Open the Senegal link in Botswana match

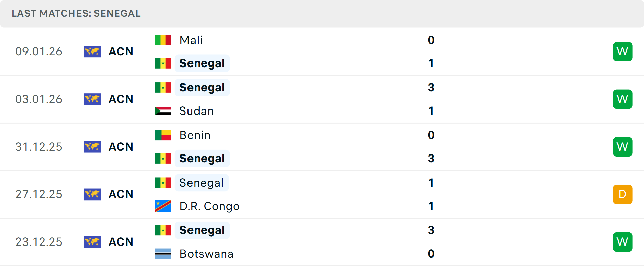click(x=202, y=230)
